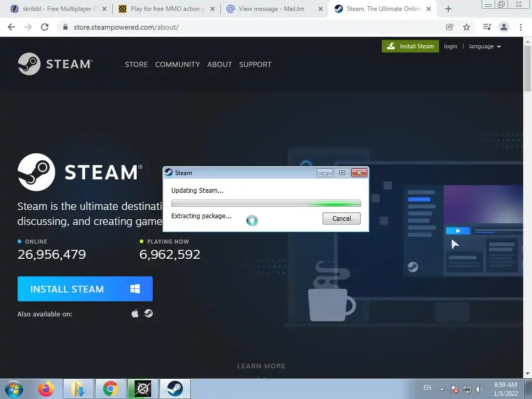Click the network tray icon
Image resolution: width=532 pixels, height=399 pixels.
click(467, 389)
